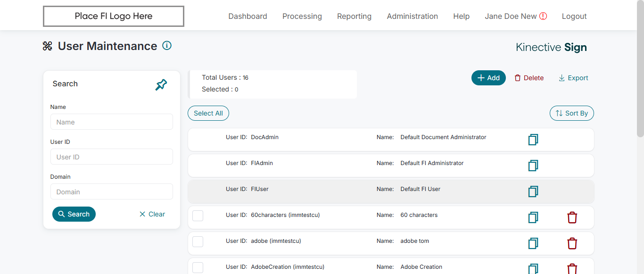Copy the 60characters user record
This screenshot has width=644, height=274.
[533, 217]
